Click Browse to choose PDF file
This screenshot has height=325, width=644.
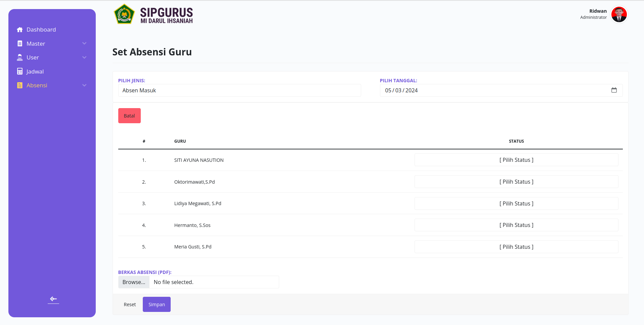tap(134, 282)
